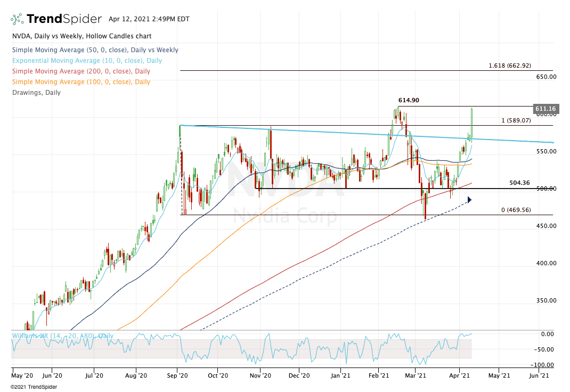Click the TrendSpider logo icon
Screen dimensions: 570x392
(x=17, y=19)
